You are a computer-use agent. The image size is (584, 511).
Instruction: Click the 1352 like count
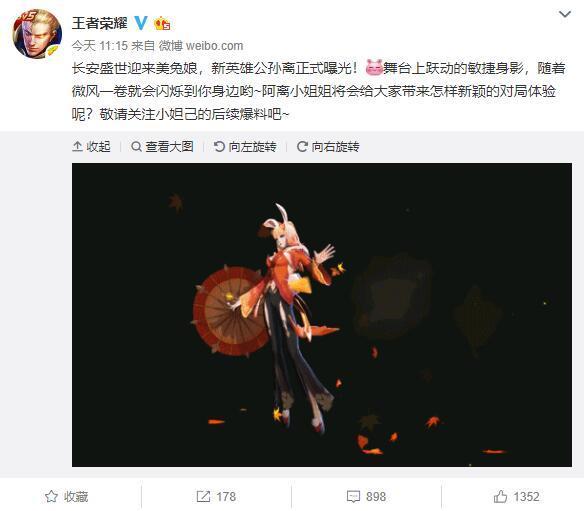[526, 496]
